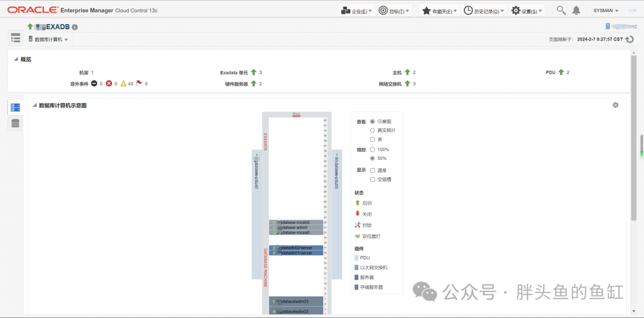Click the Exadata 单元 count 3
This screenshot has height=318, width=644.
[261, 72]
